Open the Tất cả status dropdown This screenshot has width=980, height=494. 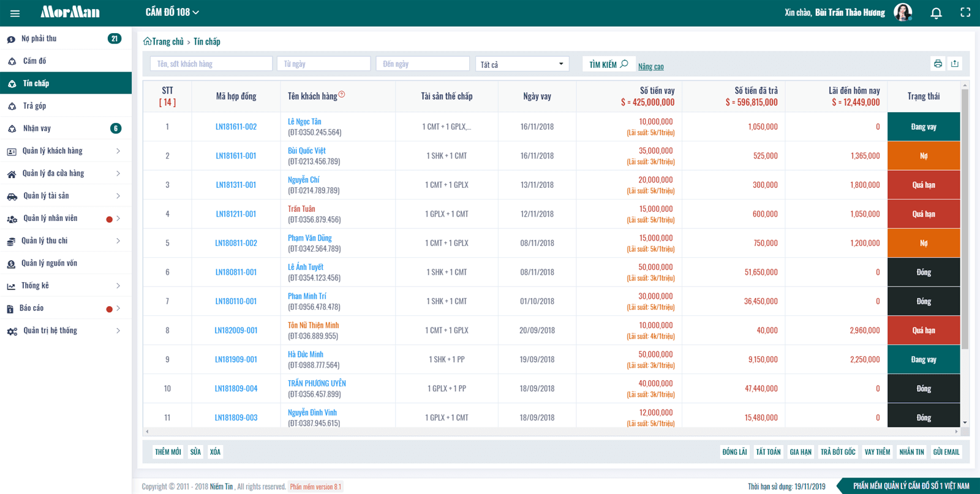(522, 64)
